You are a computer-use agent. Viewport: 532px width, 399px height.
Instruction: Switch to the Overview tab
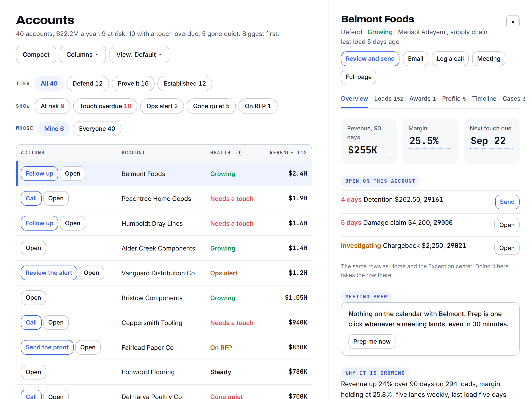tap(354, 99)
